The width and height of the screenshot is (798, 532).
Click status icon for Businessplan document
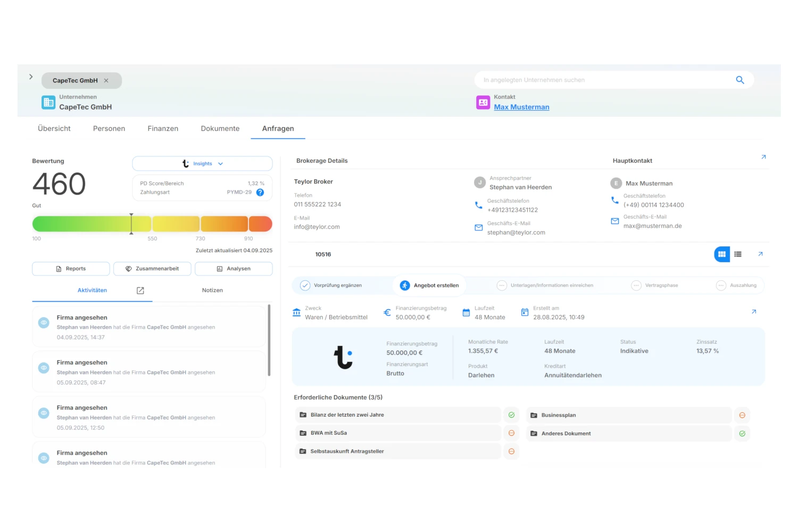tap(742, 415)
